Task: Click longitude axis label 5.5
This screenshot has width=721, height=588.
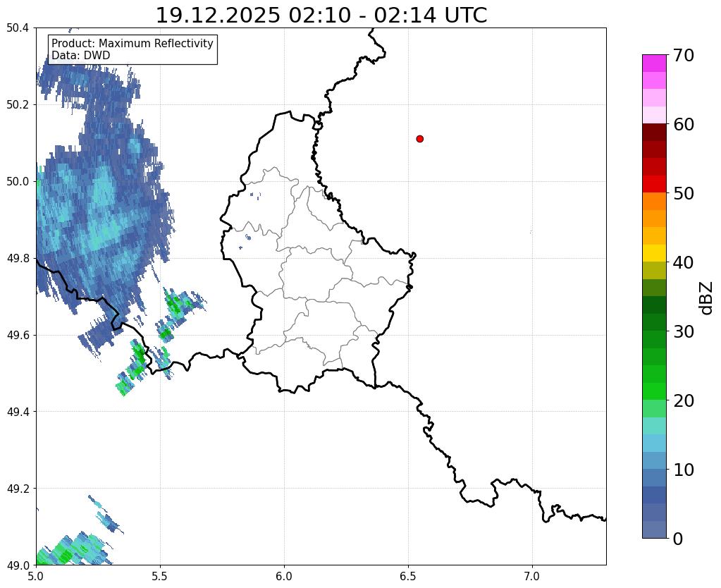Action: point(160,576)
